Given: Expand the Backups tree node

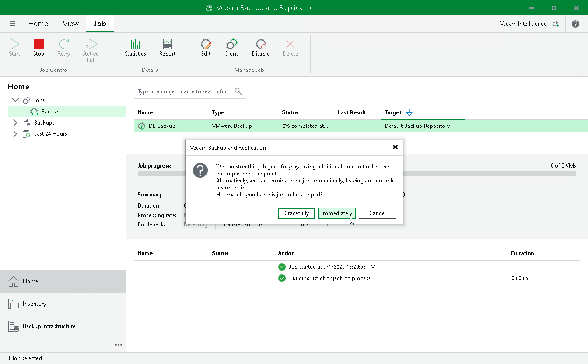Looking at the screenshot, I should 15,123.
